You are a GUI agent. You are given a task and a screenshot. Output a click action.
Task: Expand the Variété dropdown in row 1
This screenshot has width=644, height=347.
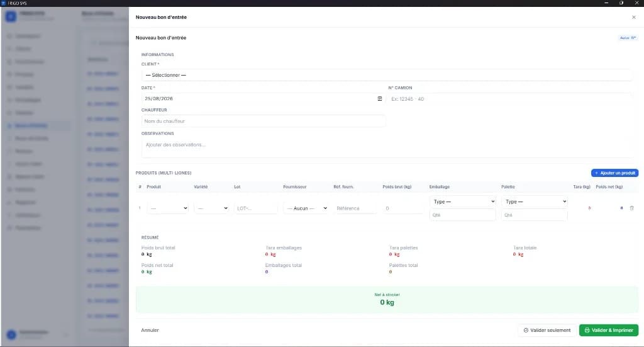click(213, 208)
